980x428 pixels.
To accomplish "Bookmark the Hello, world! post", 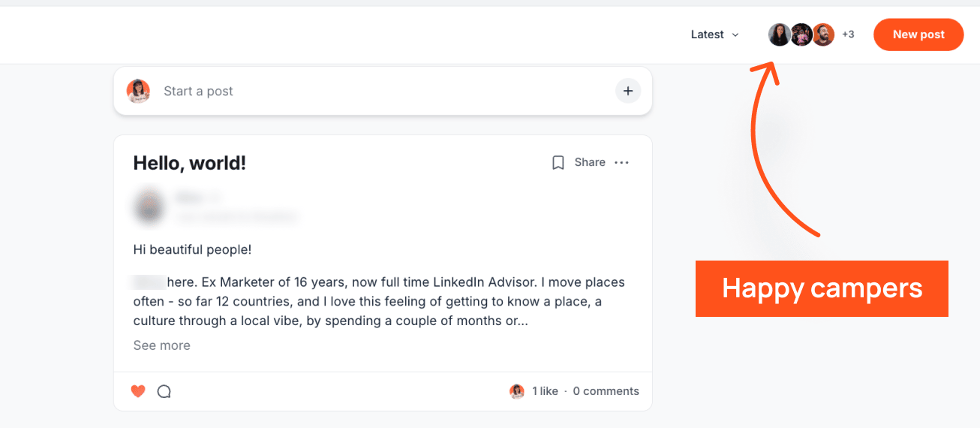I will coord(558,162).
